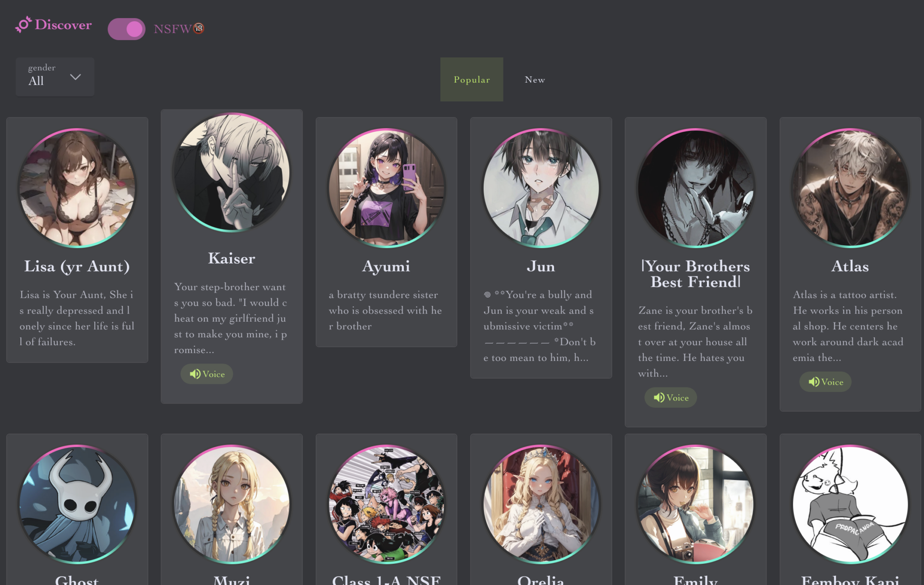The height and width of the screenshot is (585, 924).
Task: Turn off the NSFW toggle switch
Action: pos(126,29)
